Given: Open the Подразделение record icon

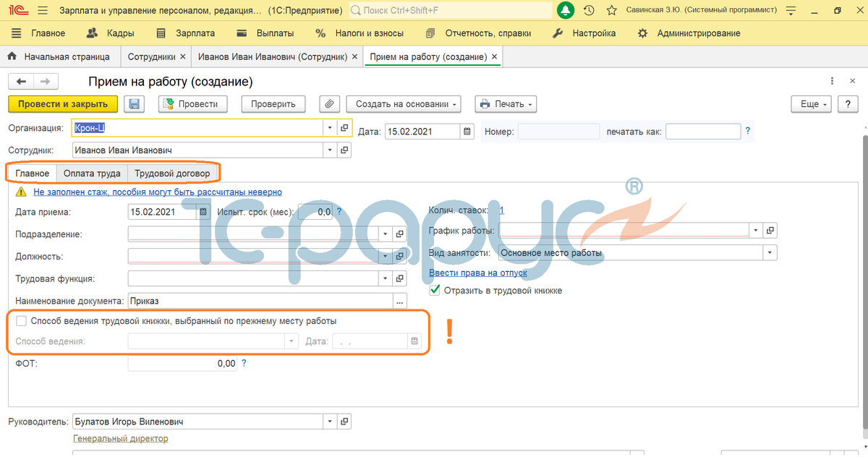Looking at the screenshot, I should pos(400,234).
